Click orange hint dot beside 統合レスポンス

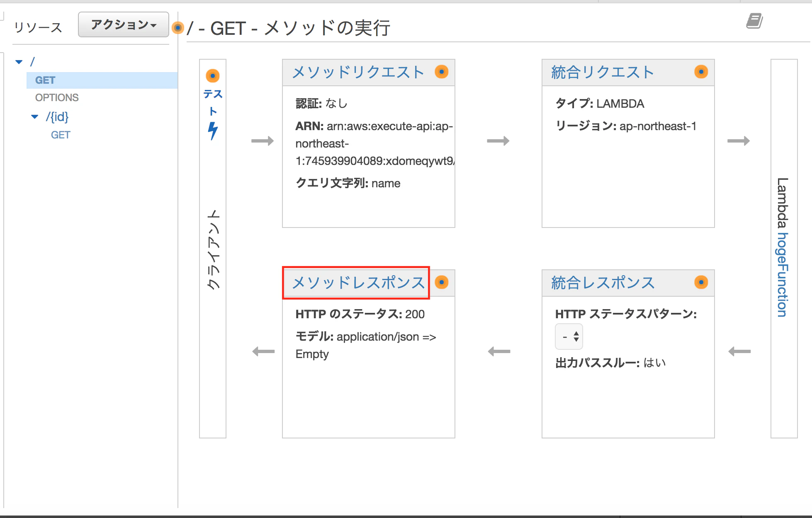[x=701, y=282]
